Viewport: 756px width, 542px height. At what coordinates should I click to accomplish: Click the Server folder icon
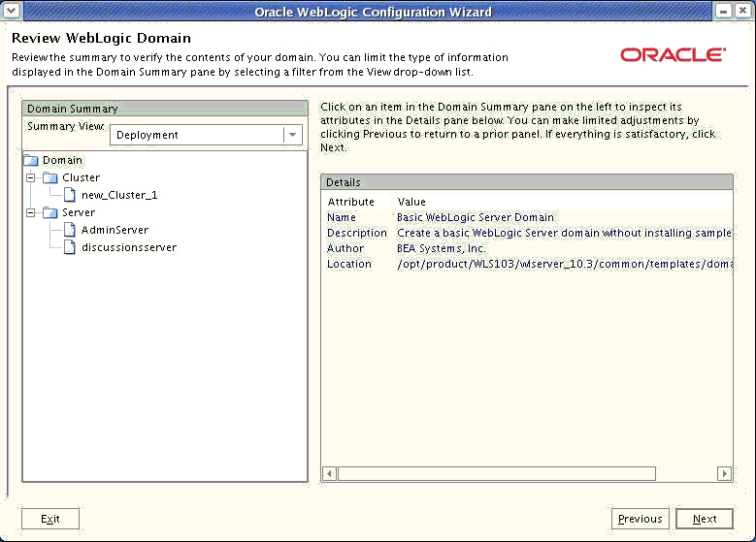pos(50,213)
